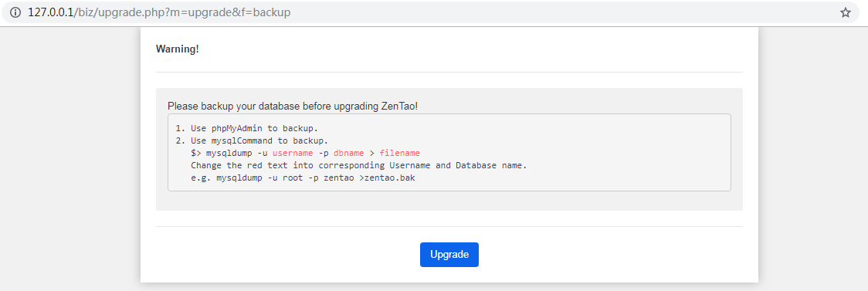The width and height of the screenshot is (868, 291).
Task: Click the blue Upgrade button
Action: pos(449,255)
